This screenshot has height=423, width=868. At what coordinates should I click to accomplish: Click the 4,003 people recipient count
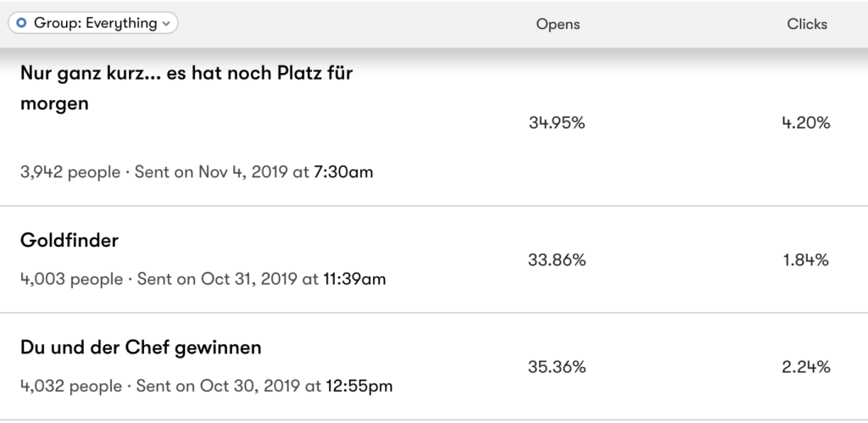[x=71, y=279]
